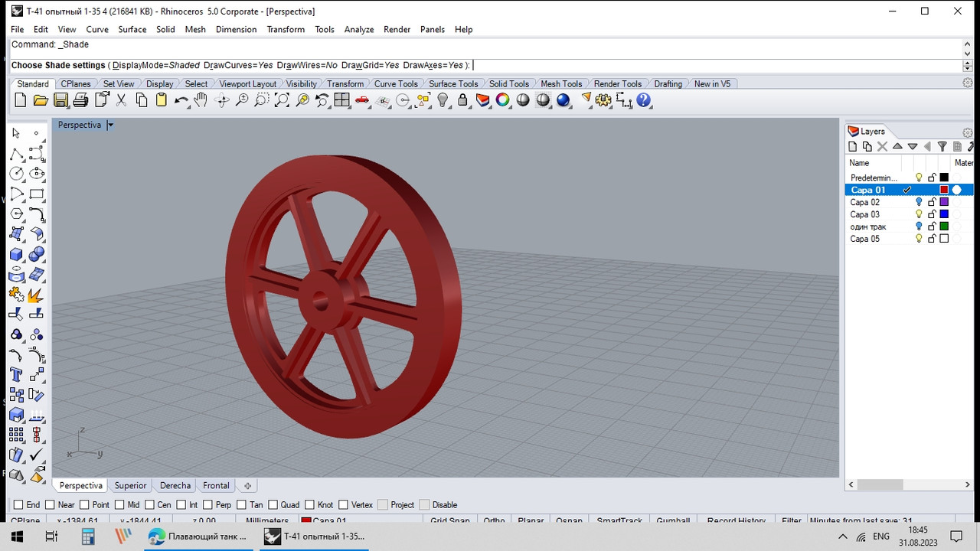980x551 pixels.
Task: Enable the Vertex osnap checkbox
Action: point(344,504)
